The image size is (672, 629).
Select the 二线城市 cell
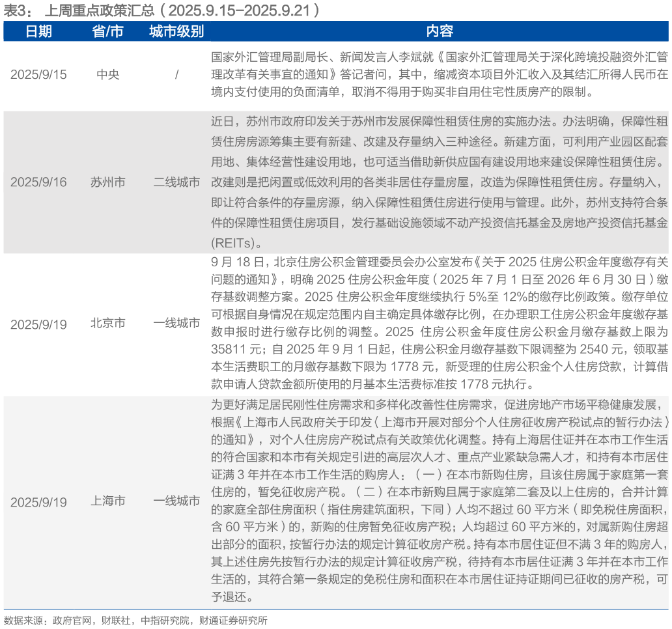(x=176, y=182)
